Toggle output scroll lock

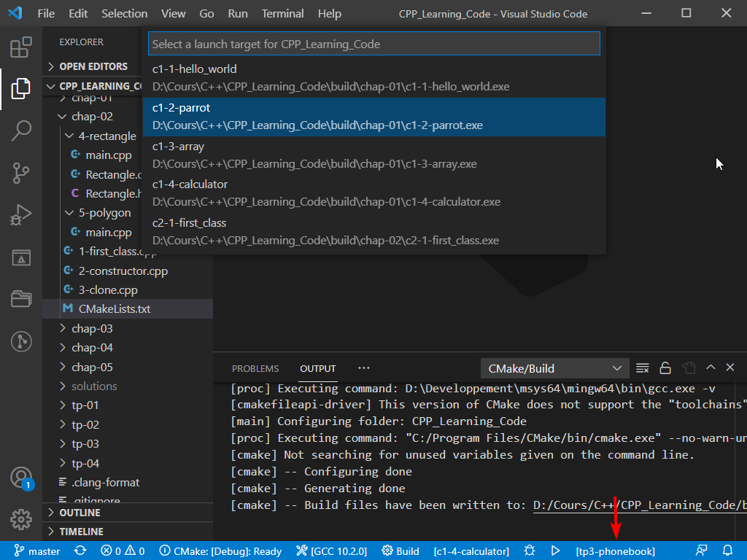[x=665, y=368]
